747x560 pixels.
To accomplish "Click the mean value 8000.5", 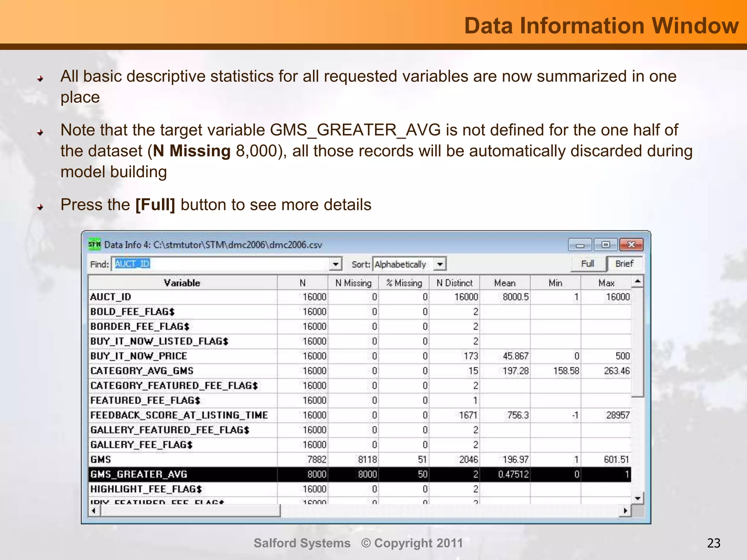I will 515,297.
